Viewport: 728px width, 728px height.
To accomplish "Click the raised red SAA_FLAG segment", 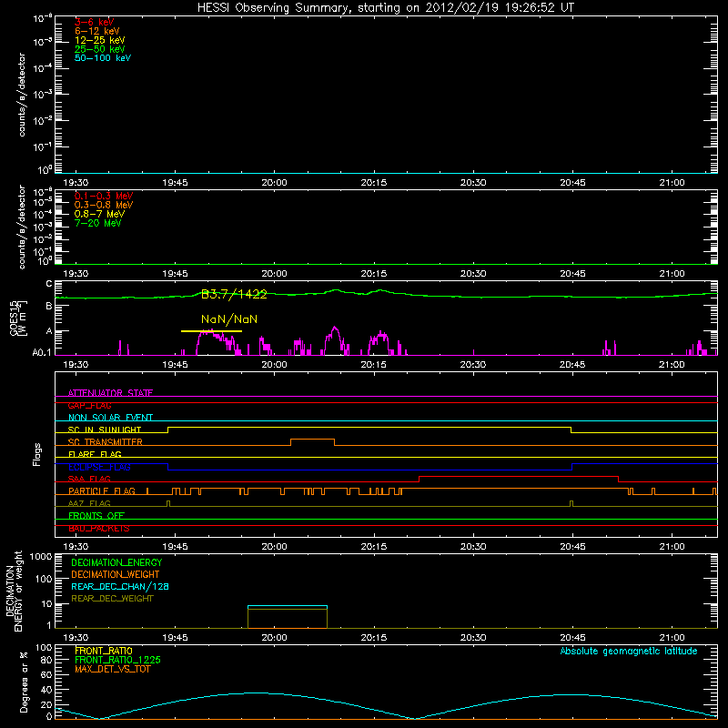I will click(519, 476).
